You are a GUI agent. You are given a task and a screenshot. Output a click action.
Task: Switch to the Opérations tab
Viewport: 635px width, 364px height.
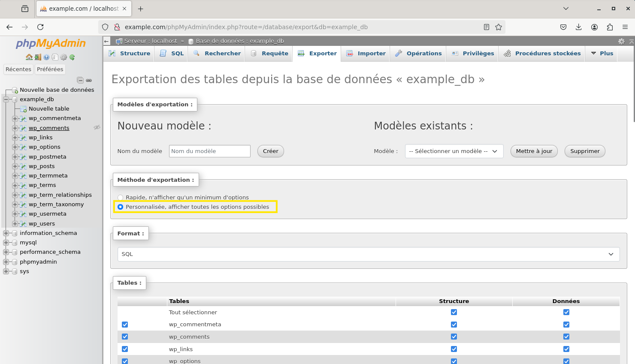418,54
